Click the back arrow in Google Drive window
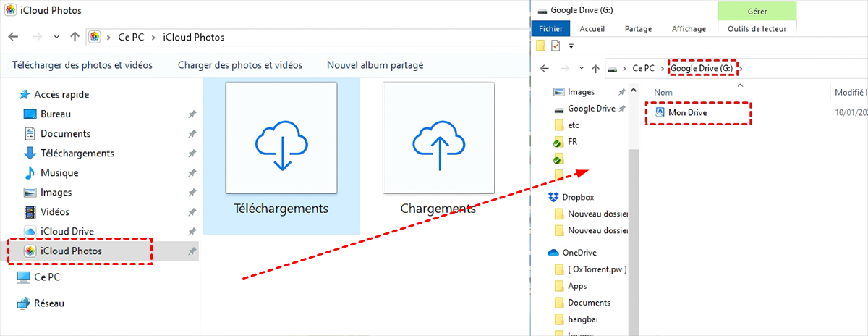The image size is (868, 336). coord(545,68)
